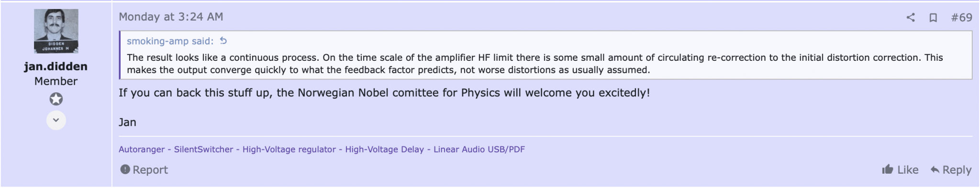The width and height of the screenshot is (980, 188).
Task: Open jan.didden's profile from username
Action: click(56, 66)
